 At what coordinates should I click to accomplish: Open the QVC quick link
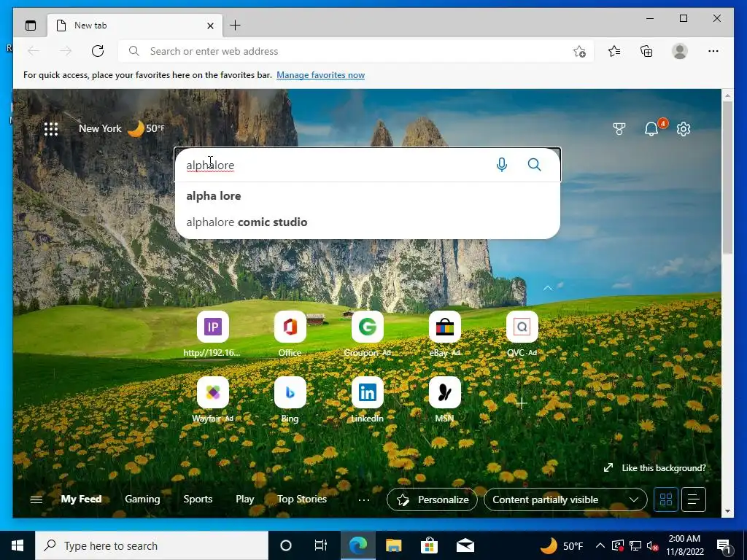coord(522,334)
